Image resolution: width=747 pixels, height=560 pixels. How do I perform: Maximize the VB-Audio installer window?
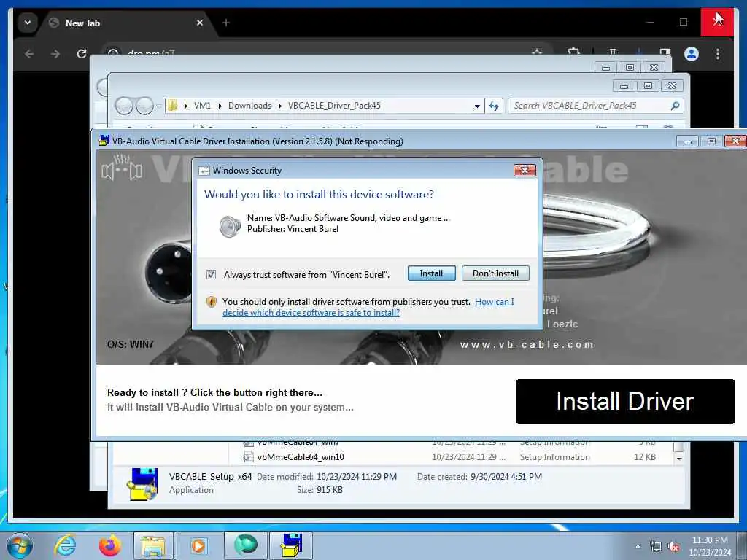coord(711,141)
